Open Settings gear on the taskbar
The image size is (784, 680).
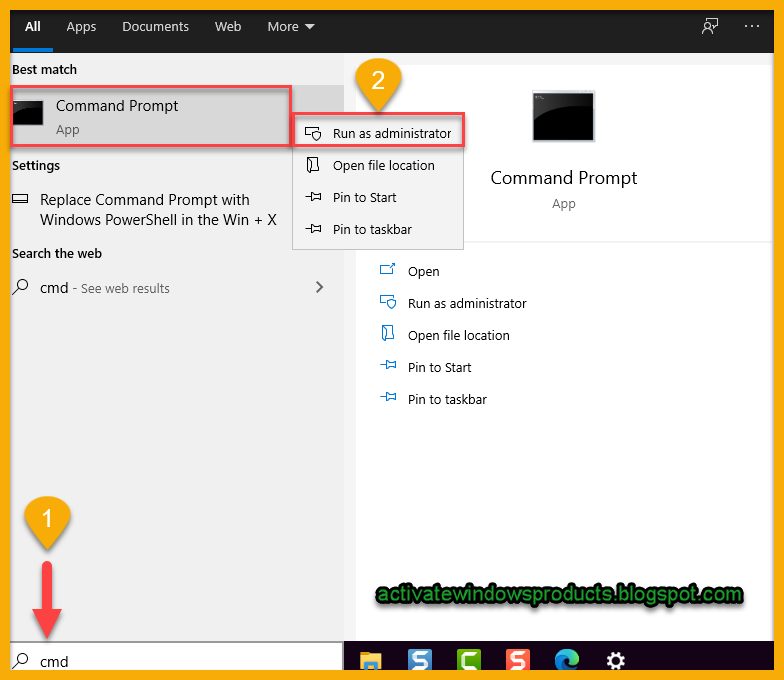click(616, 660)
